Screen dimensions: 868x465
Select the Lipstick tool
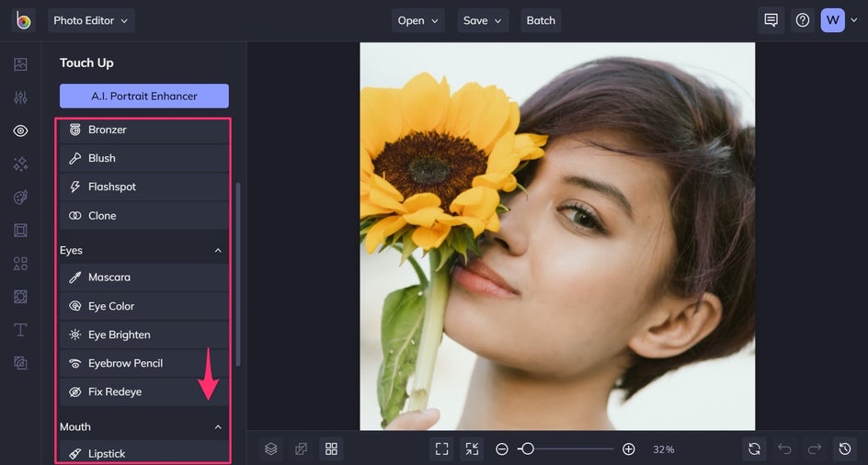(144, 452)
